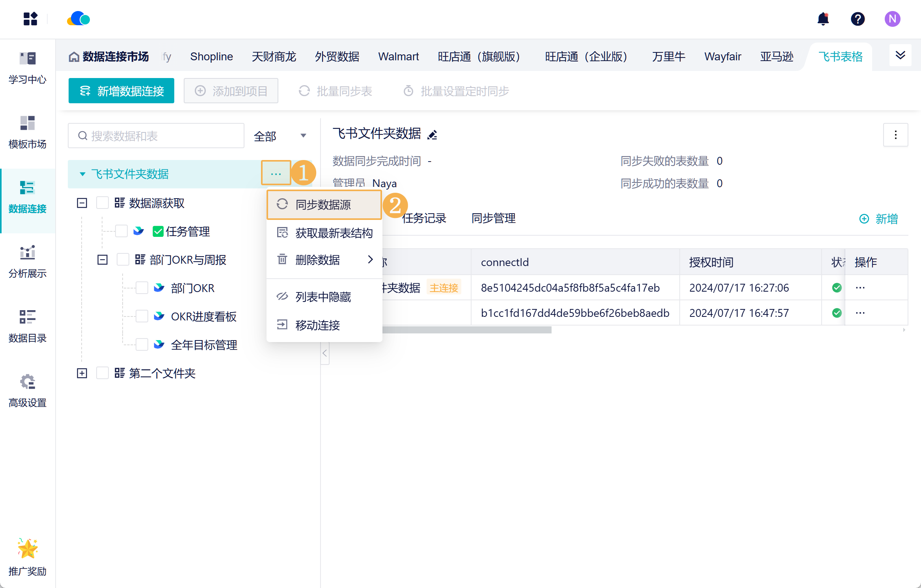Go to 学习中心 in the sidebar
This screenshot has height=588, width=921.
(28, 68)
